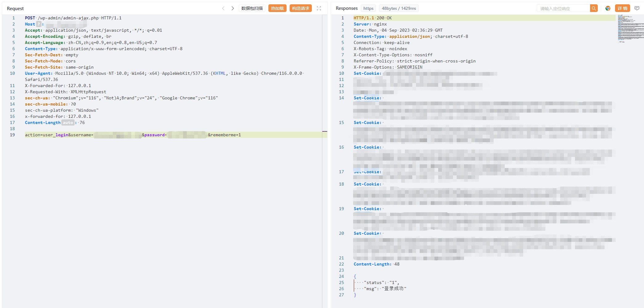Click the response Date header line
The width and height of the screenshot is (644, 308).
tap(398, 30)
